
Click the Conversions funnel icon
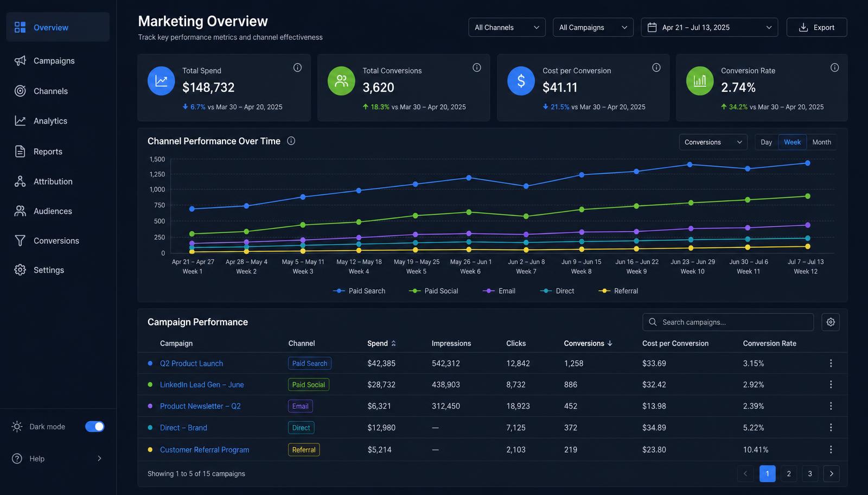[20, 240]
